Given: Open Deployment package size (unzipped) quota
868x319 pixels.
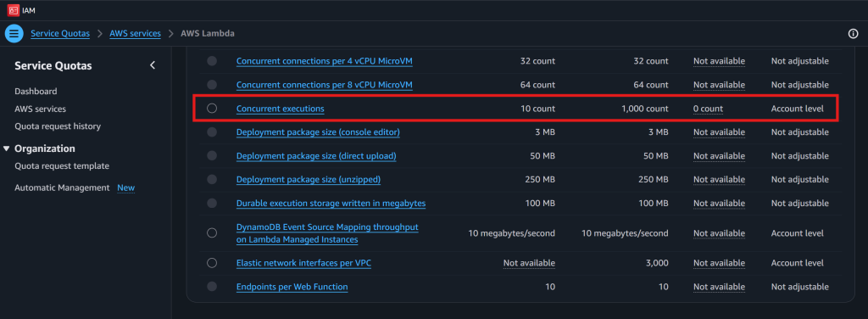Looking at the screenshot, I should click(x=309, y=180).
